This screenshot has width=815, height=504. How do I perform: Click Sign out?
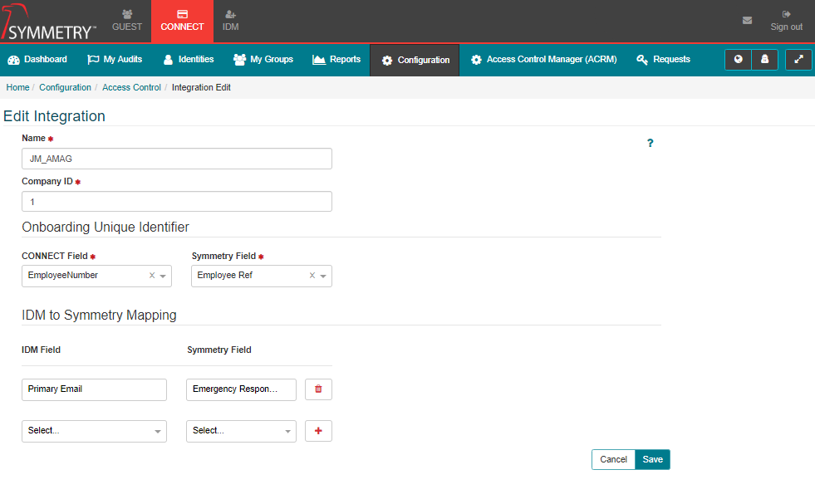(x=786, y=21)
